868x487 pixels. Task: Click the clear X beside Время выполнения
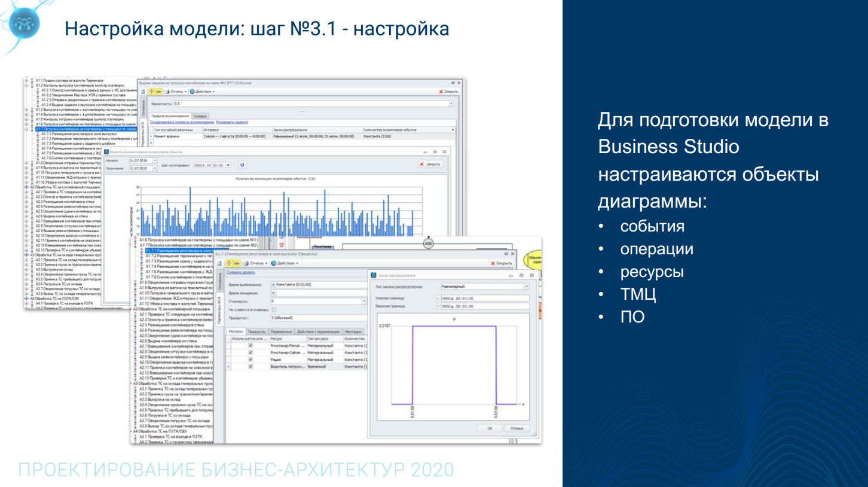273,284
